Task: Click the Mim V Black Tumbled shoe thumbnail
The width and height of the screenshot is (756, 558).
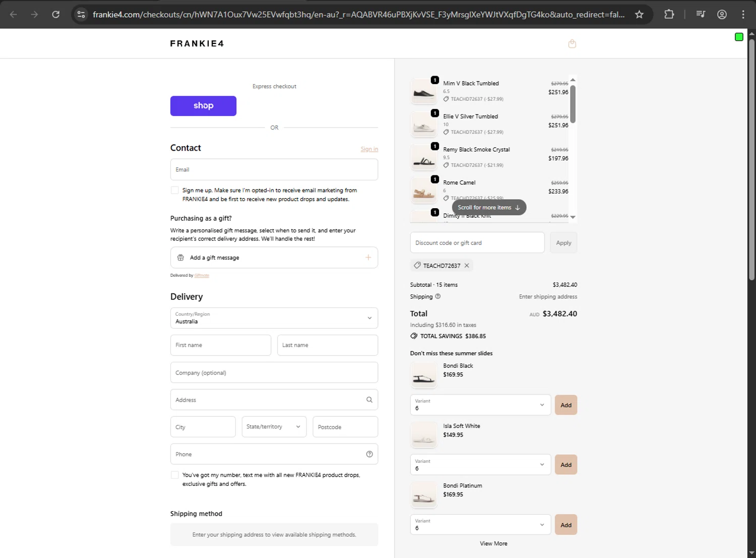Action: tap(424, 91)
